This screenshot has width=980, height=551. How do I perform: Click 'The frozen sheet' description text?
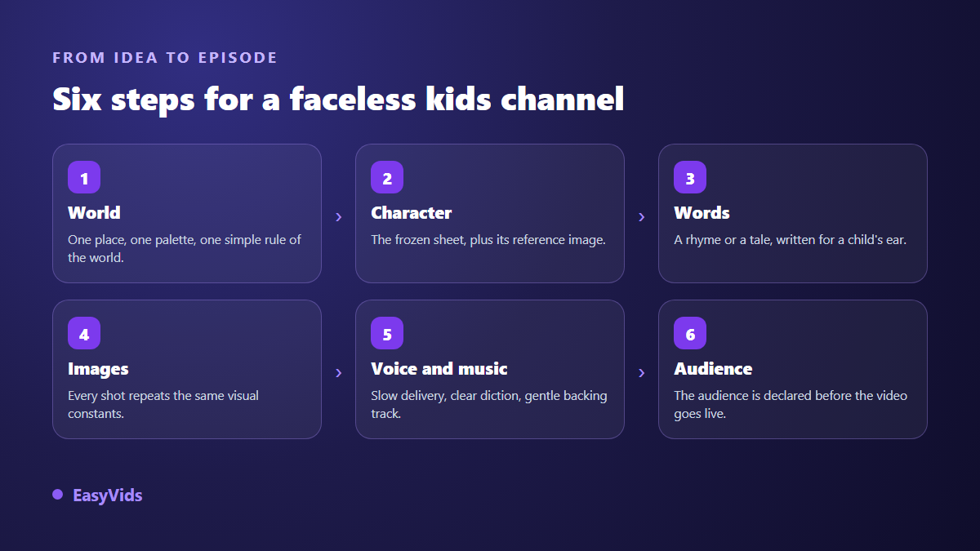click(488, 240)
